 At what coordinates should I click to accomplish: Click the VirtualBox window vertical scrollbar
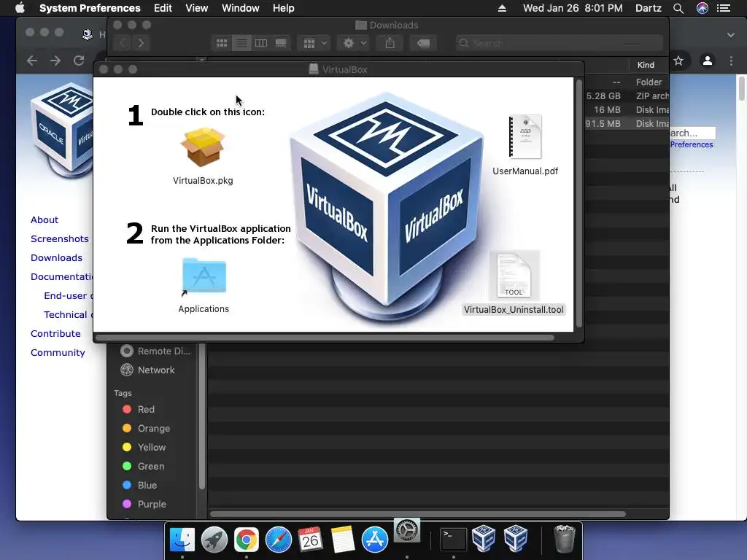coord(579,203)
